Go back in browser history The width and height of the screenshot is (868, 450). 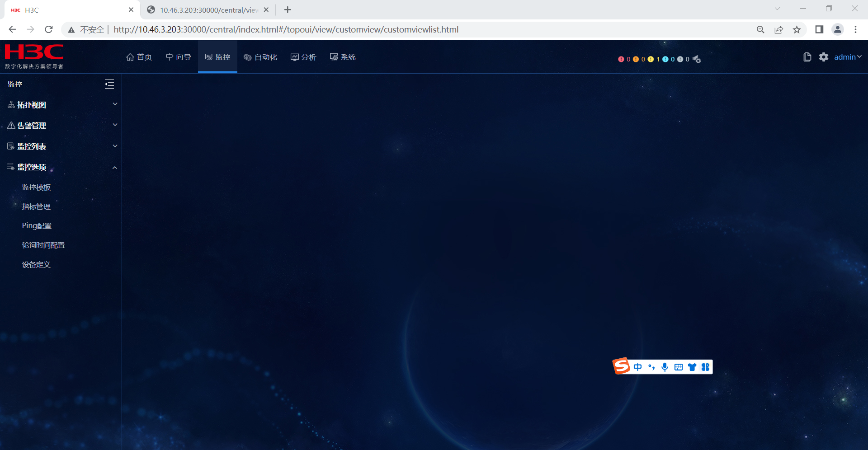pyautogui.click(x=12, y=29)
